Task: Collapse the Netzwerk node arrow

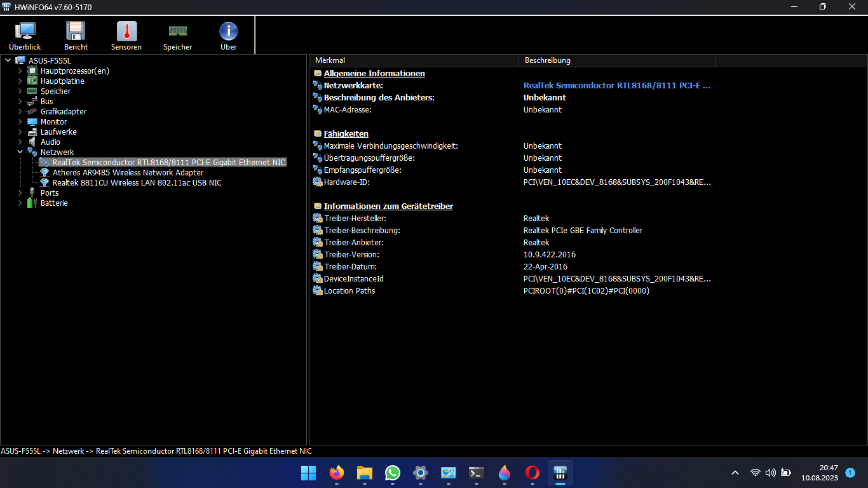Action: coord(20,152)
